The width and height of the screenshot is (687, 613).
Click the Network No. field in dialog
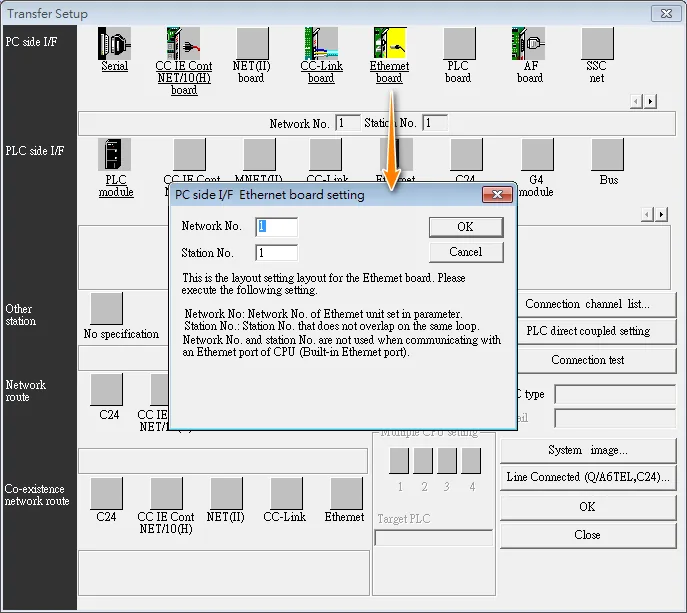click(276, 227)
